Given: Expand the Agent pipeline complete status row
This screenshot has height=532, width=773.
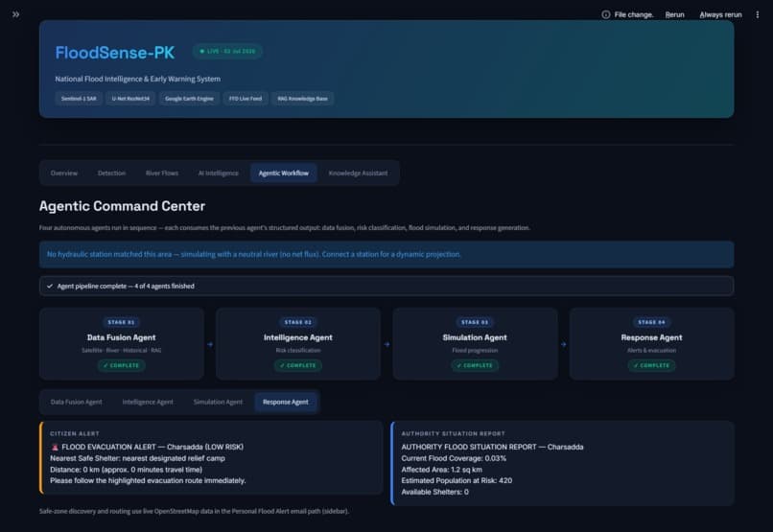Looking at the screenshot, I should tap(386, 286).
